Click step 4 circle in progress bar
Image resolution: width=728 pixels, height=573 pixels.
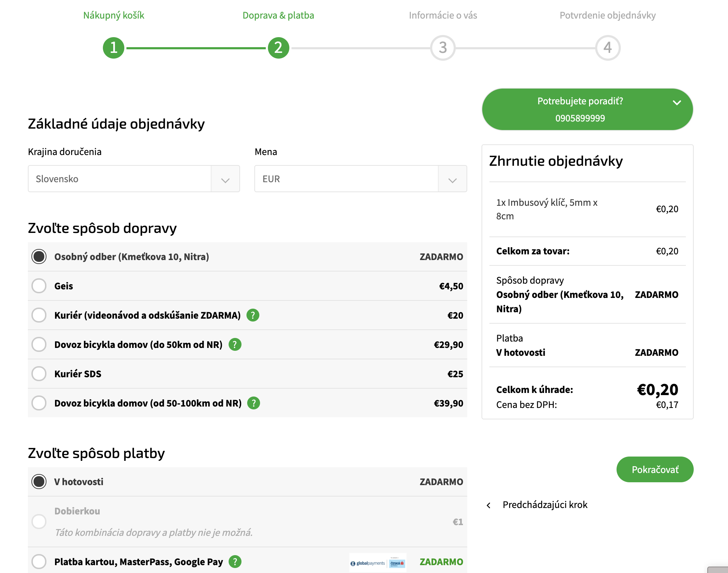608,48
